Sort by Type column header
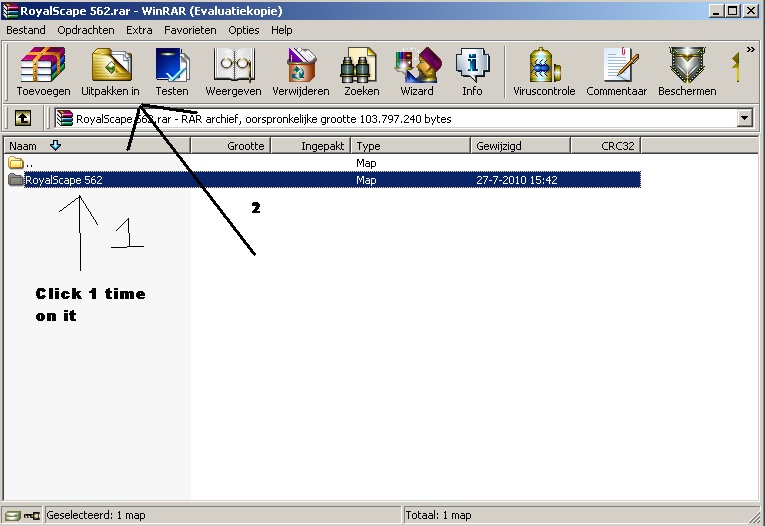Viewport: 765px width, 526px height. pos(411,146)
